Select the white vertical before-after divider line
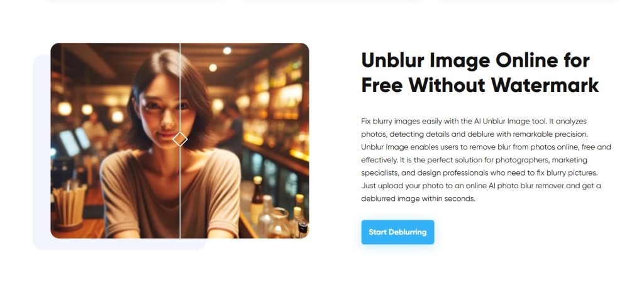The height and width of the screenshot is (284, 644). click(x=180, y=140)
